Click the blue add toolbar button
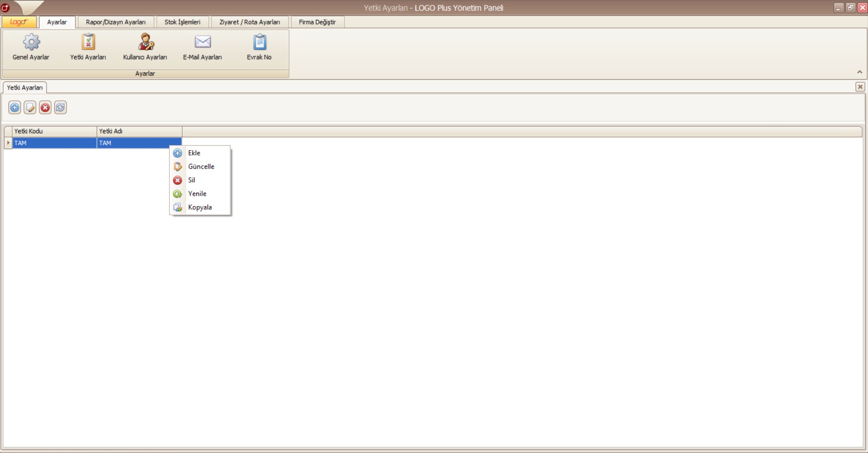The width and height of the screenshot is (868, 453). click(x=14, y=108)
